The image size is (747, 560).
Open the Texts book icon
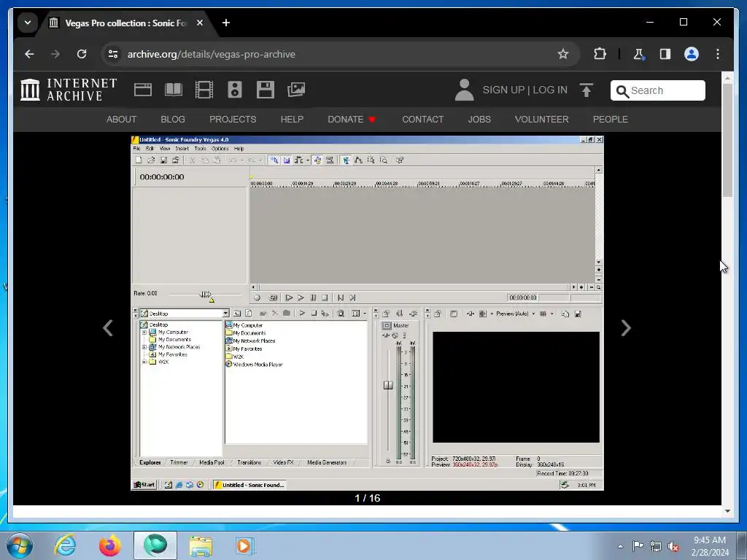[x=174, y=90]
